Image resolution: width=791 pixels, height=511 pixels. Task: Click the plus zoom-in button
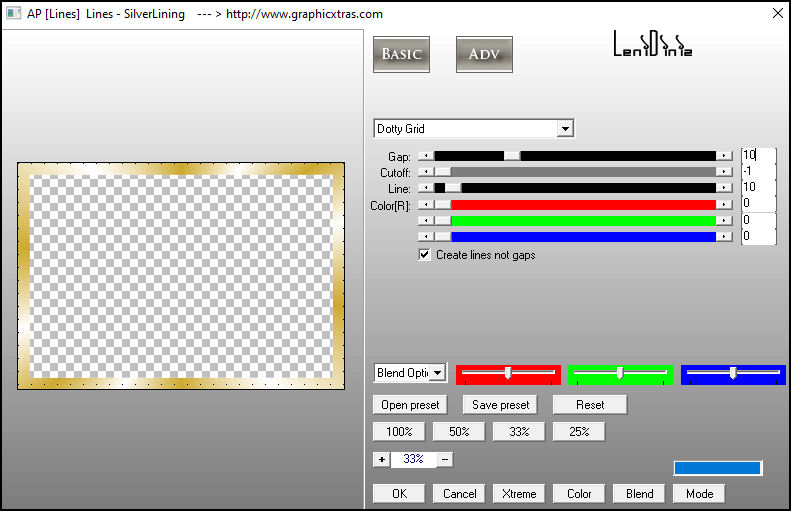381,459
